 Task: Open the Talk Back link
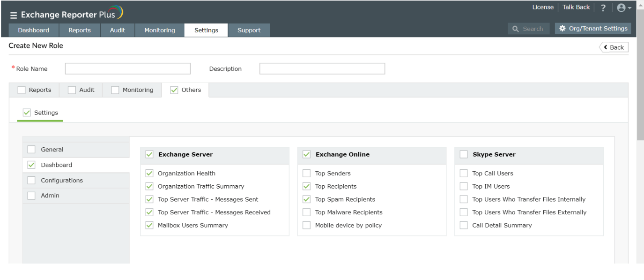point(576,8)
